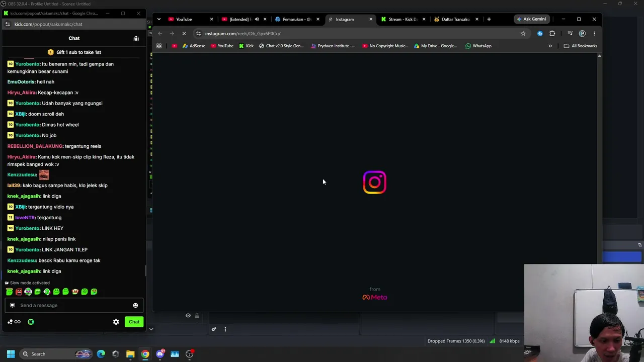Click the 8148 kbps bitrate status
Viewport: 644px width, 362px height.
509,341
